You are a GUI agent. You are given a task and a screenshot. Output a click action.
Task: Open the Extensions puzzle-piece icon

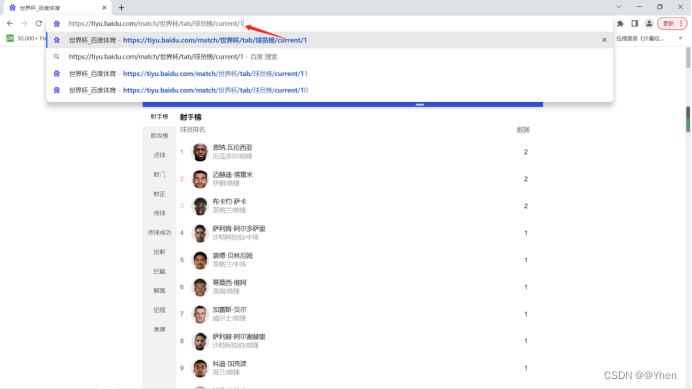click(620, 23)
